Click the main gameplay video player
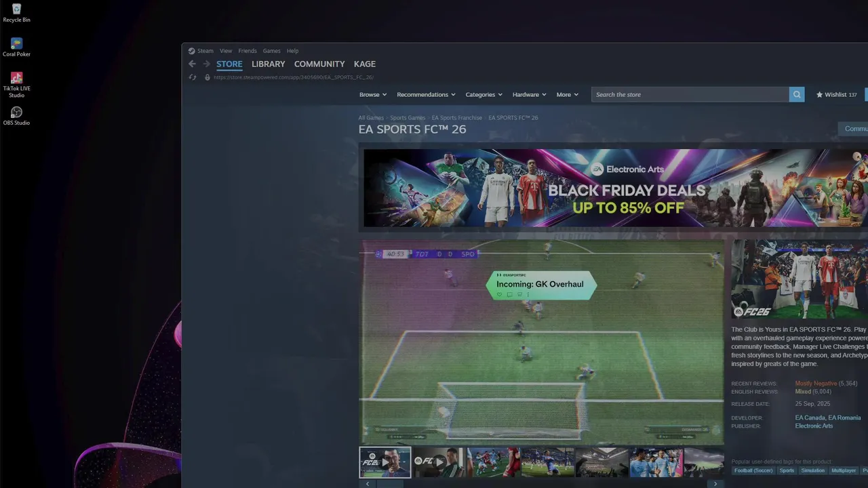868x488 pixels. coord(541,342)
